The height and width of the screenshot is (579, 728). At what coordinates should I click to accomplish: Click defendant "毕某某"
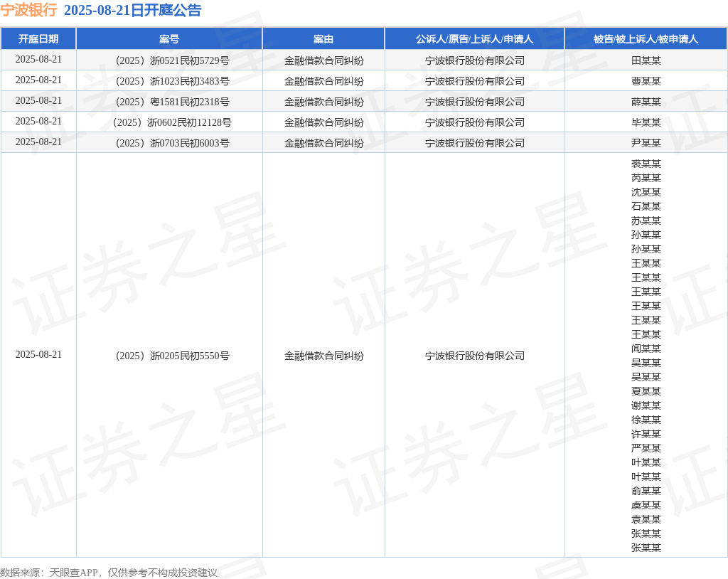(646, 122)
